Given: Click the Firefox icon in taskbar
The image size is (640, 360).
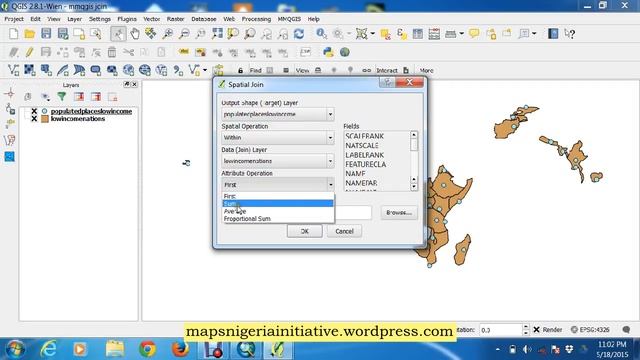Looking at the screenshot, I should (180, 349).
